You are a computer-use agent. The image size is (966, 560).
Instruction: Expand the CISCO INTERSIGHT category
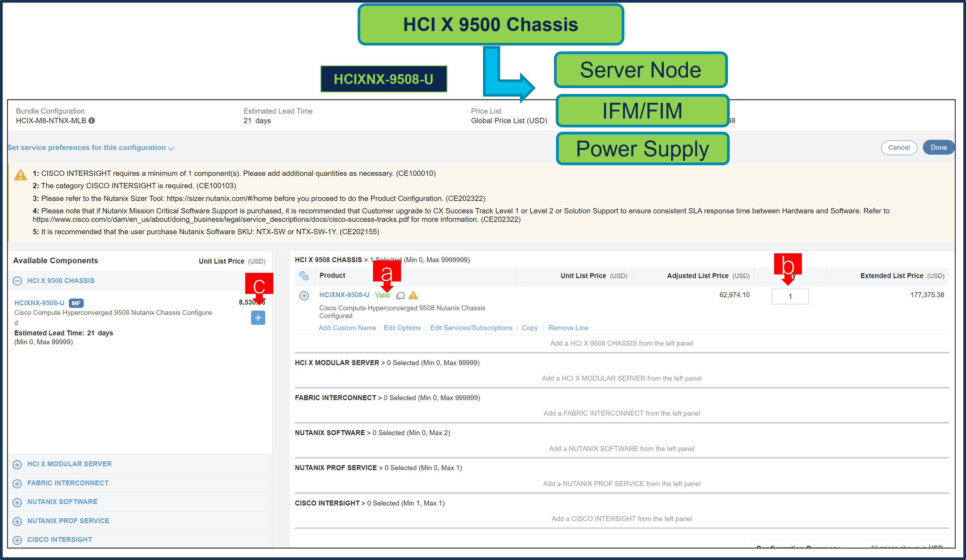click(17, 540)
